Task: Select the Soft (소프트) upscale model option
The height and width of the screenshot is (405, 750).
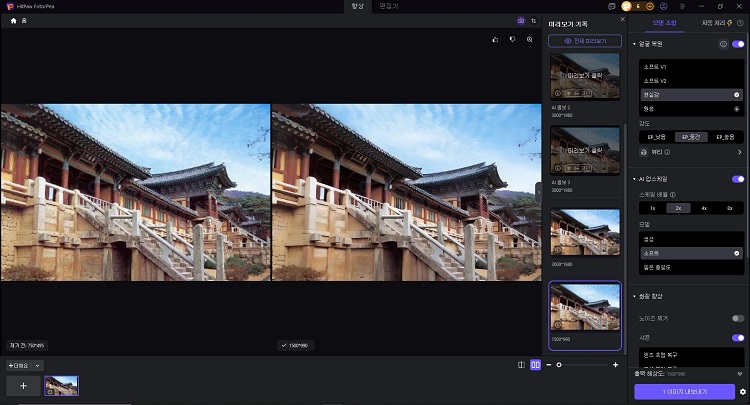Action: coord(692,253)
